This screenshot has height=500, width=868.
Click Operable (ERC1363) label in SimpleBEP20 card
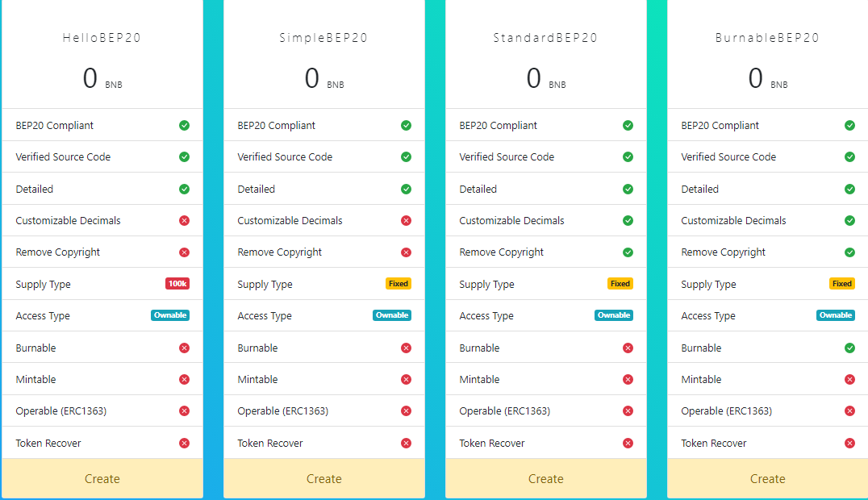283,410
